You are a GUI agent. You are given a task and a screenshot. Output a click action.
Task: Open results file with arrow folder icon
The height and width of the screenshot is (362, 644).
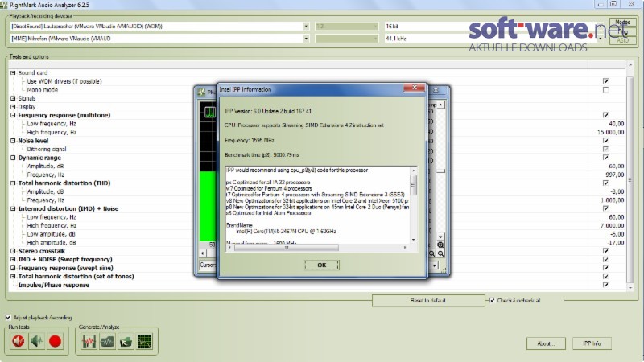coord(126,341)
